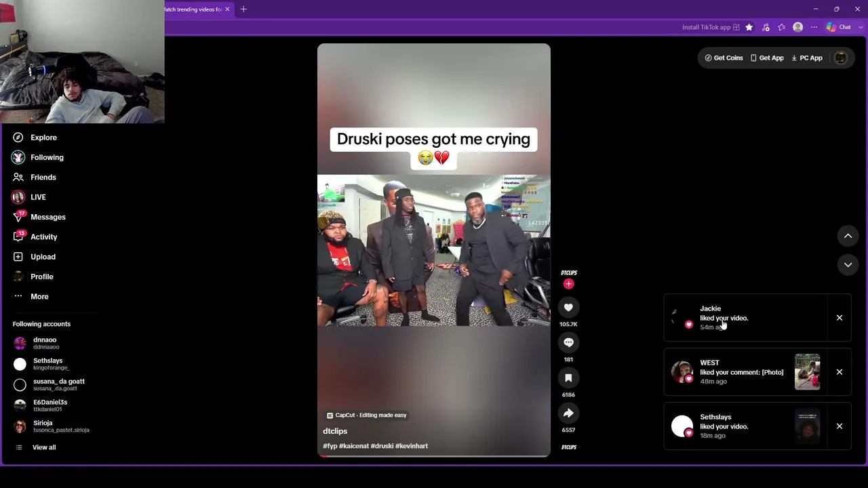This screenshot has width=868, height=488.
Task: Open the Activity icon with badge 13
Action: 18,237
